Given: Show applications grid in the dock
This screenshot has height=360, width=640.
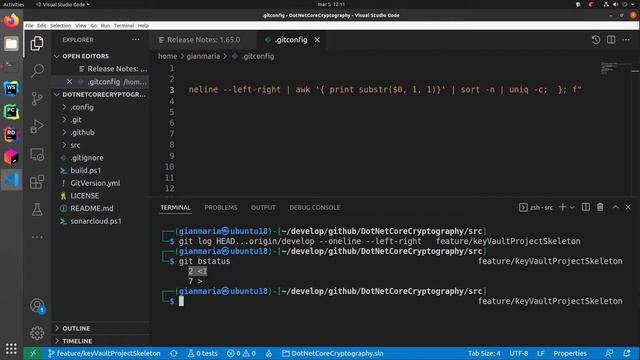Looking at the screenshot, I should (x=11, y=348).
